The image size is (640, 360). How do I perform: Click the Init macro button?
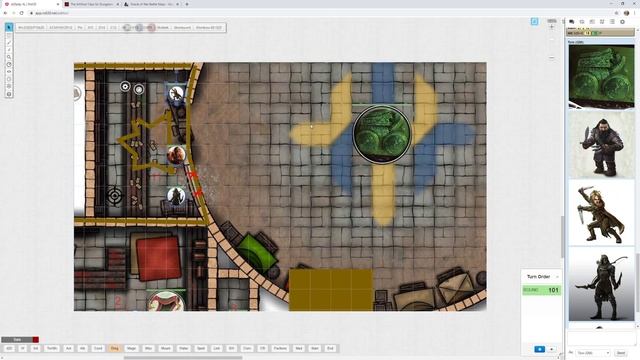click(36, 348)
